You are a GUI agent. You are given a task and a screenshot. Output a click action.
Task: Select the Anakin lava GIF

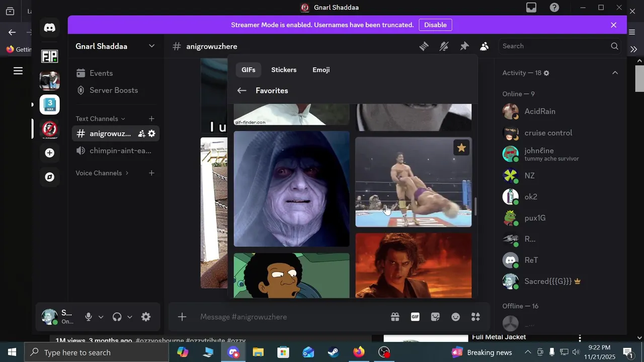pyautogui.click(x=414, y=265)
